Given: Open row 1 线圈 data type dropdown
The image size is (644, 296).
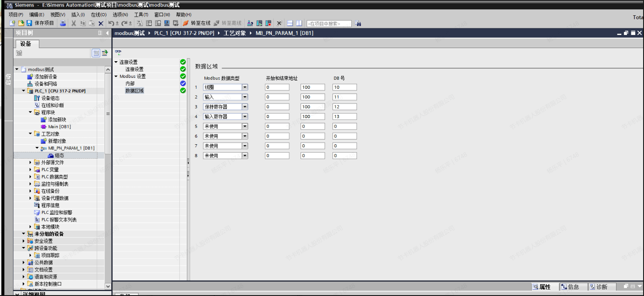Looking at the screenshot, I should point(245,87).
